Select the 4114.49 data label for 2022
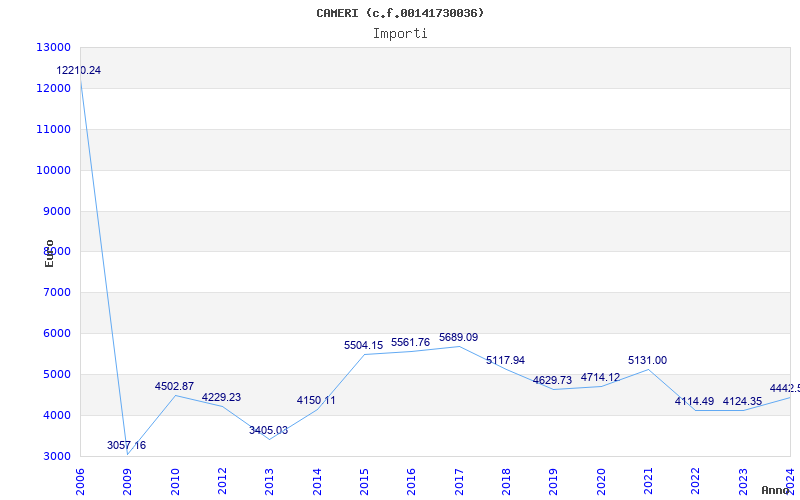 pyautogui.click(x=694, y=402)
